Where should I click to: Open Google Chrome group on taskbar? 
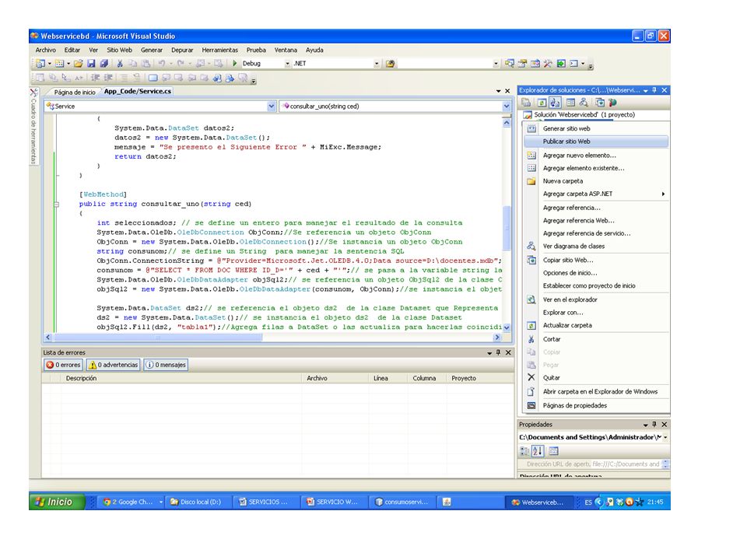(132, 502)
